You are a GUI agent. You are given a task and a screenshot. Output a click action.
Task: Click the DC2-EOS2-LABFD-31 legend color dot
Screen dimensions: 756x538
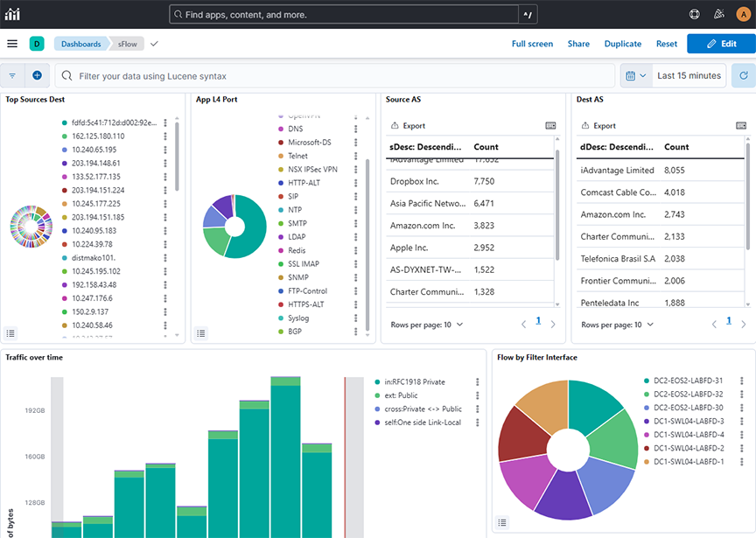[646, 381]
